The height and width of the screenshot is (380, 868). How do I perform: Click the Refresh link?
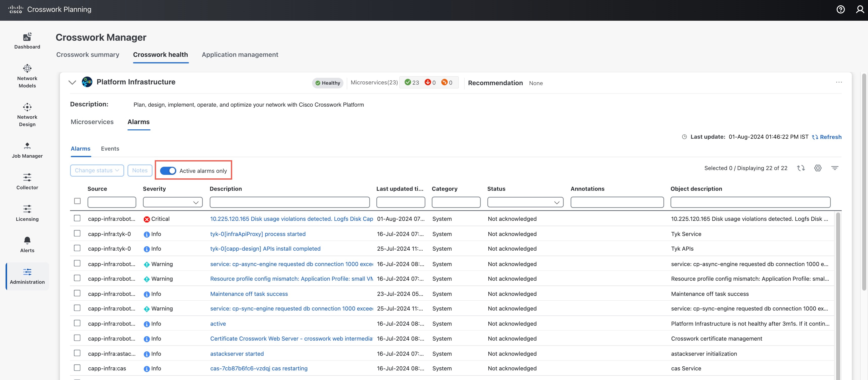point(827,137)
